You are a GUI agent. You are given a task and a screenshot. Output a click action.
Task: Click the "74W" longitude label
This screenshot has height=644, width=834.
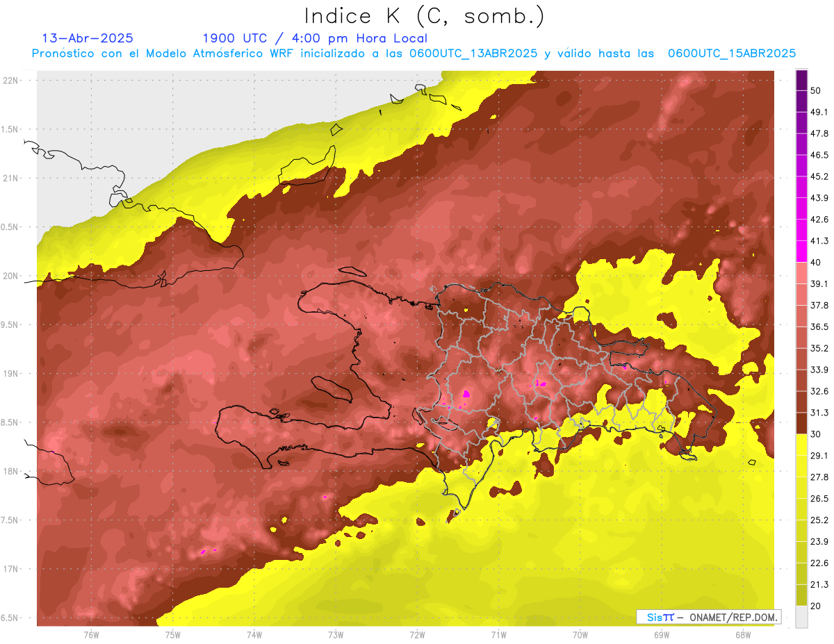[x=254, y=634]
